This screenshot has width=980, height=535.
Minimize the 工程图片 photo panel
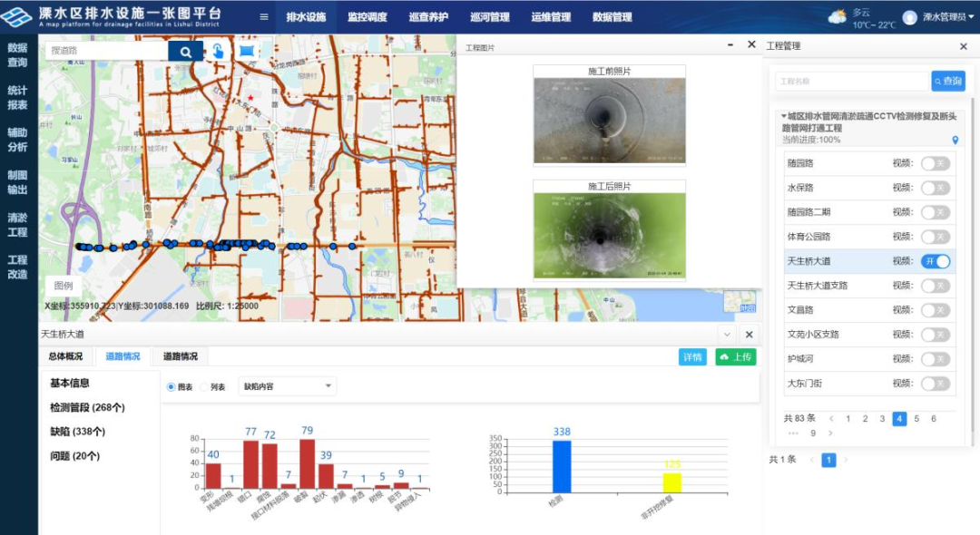coord(730,45)
